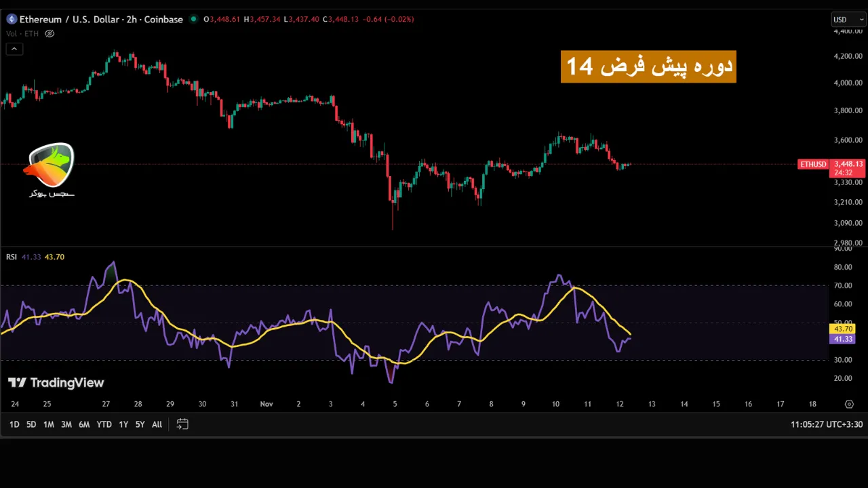Click the green market status dot

(193, 19)
